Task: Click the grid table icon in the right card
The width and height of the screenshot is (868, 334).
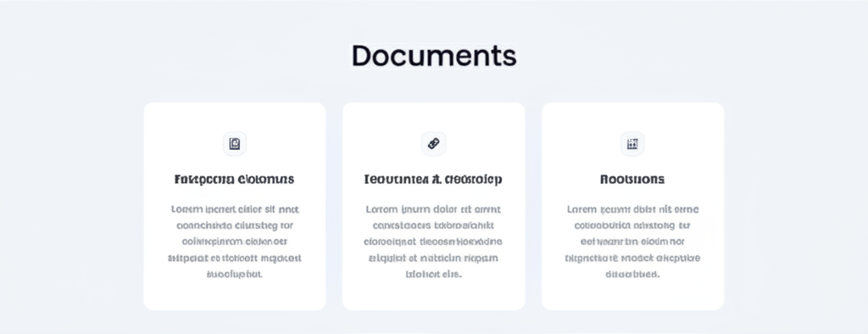Action: (x=632, y=144)
